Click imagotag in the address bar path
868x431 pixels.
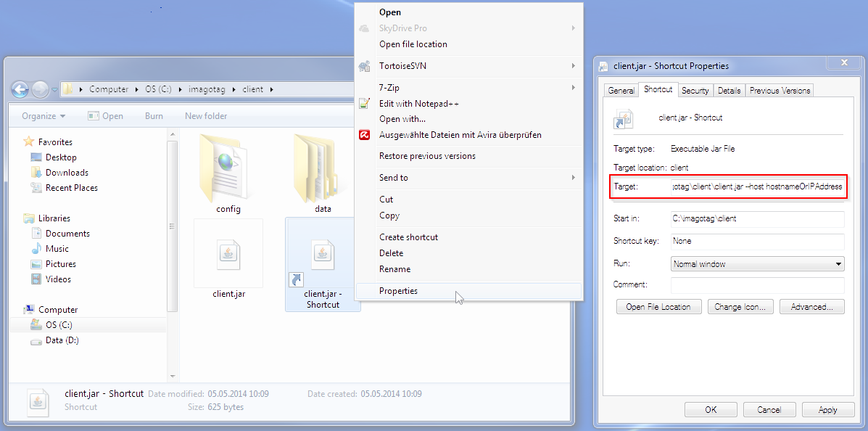(x=207, y=89)
